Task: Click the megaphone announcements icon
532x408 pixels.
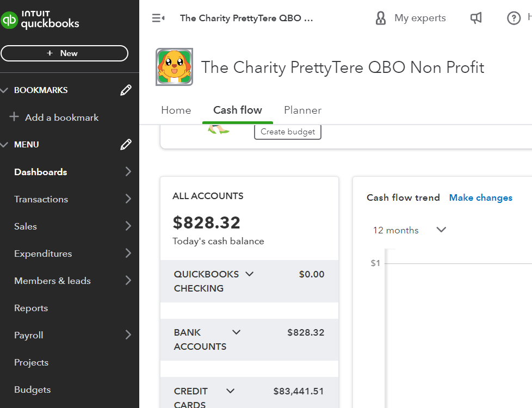Action: pos(476,18)
